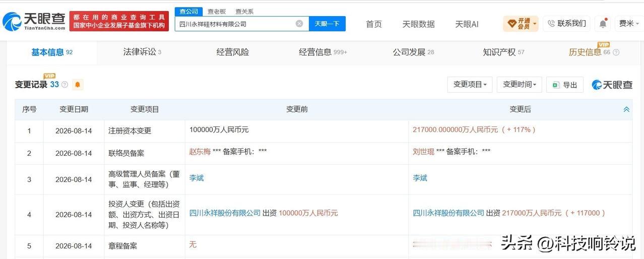644x259 pixels.
Task: Switch to the 经营风险 tab
Action: (233, 52)
